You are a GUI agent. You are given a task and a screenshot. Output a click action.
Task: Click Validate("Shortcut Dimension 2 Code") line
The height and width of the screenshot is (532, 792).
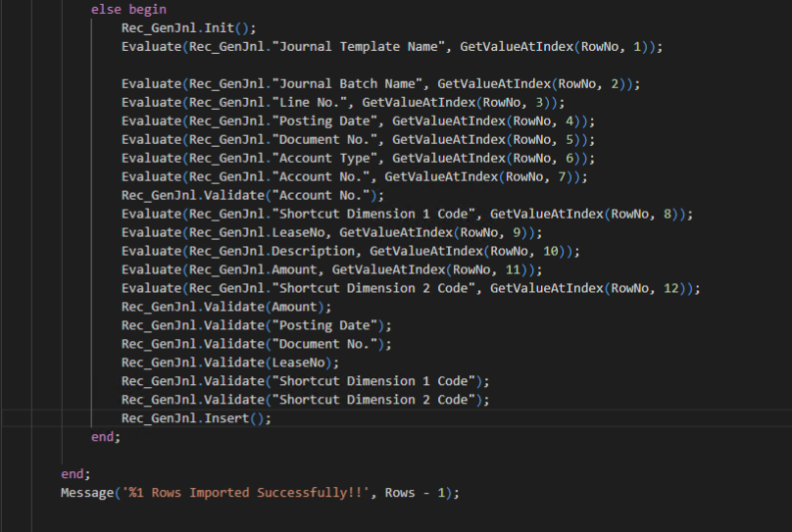[306, 400]
